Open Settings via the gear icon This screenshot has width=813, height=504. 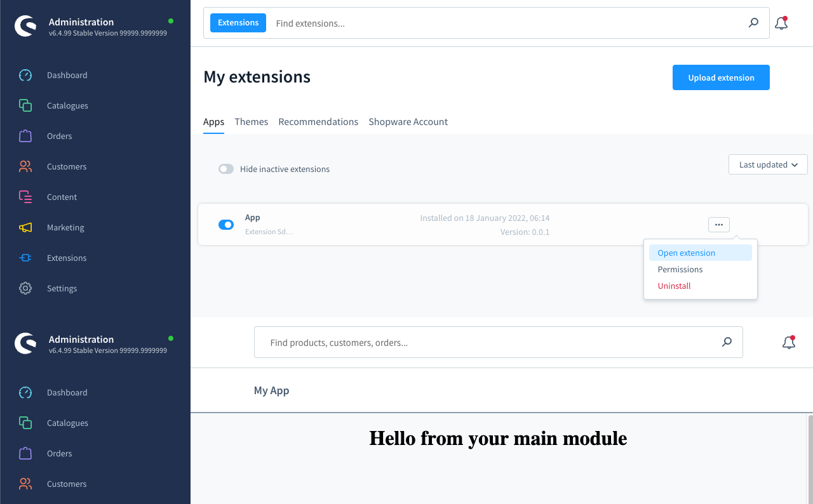pyautogui.click(x=25, y=288)
